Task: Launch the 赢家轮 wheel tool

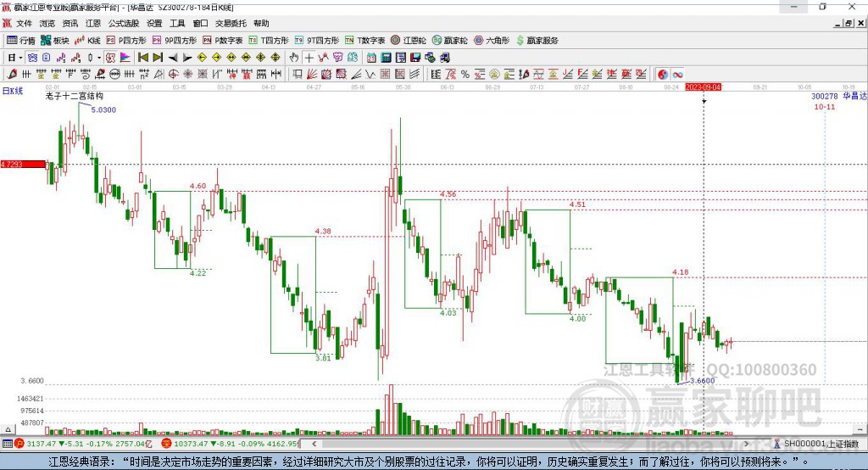Action: 449,41
